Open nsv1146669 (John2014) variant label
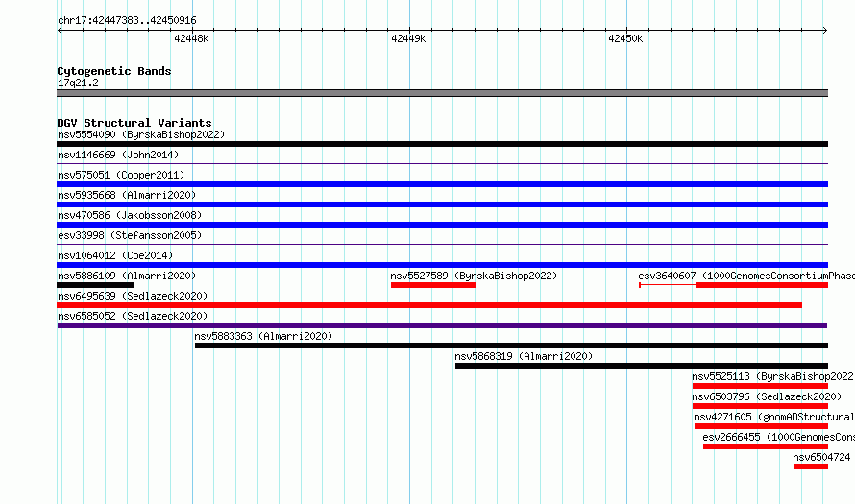 point(118,155)
